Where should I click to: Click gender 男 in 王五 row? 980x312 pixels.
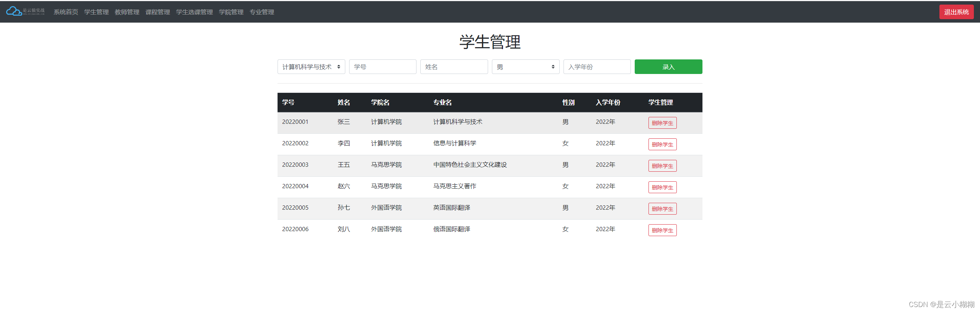pos(565,165)
